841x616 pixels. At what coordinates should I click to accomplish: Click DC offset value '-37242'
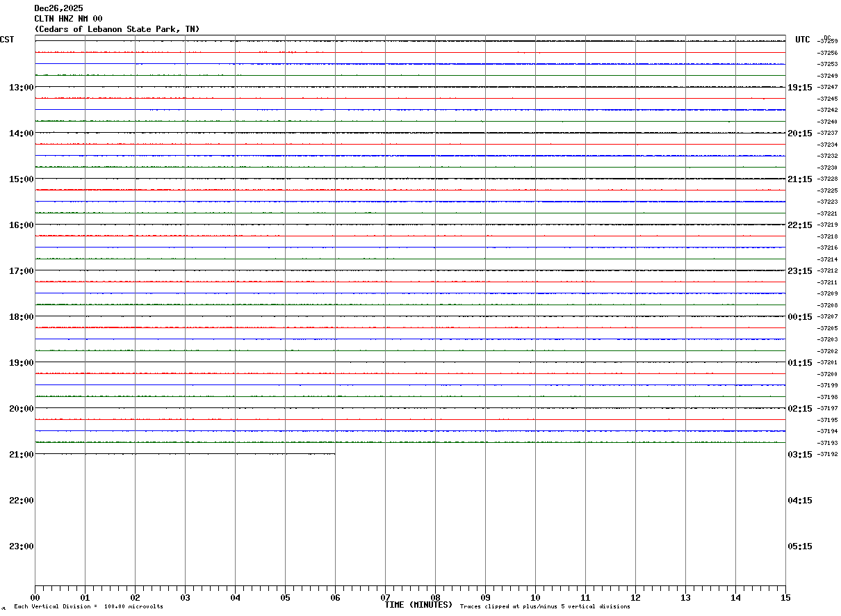[827, 110]
